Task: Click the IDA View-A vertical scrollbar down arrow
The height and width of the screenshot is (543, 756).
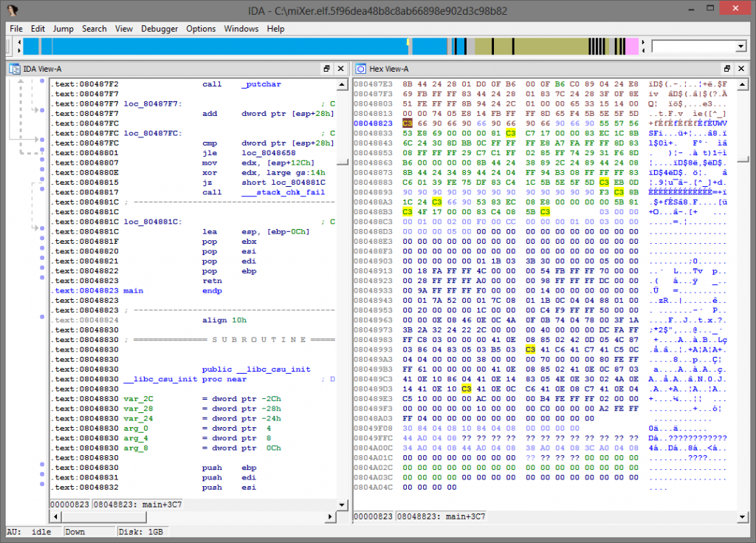Action: pos(342,505)
